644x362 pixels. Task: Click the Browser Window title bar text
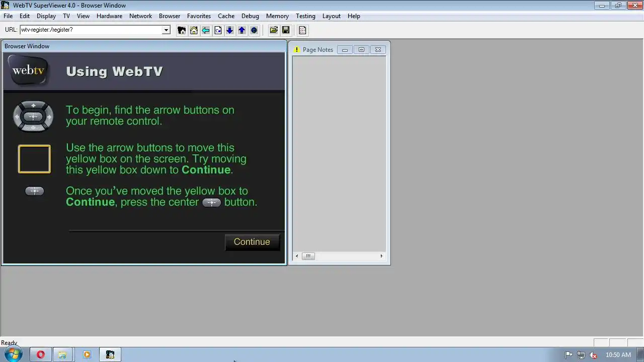pos(27,46)
